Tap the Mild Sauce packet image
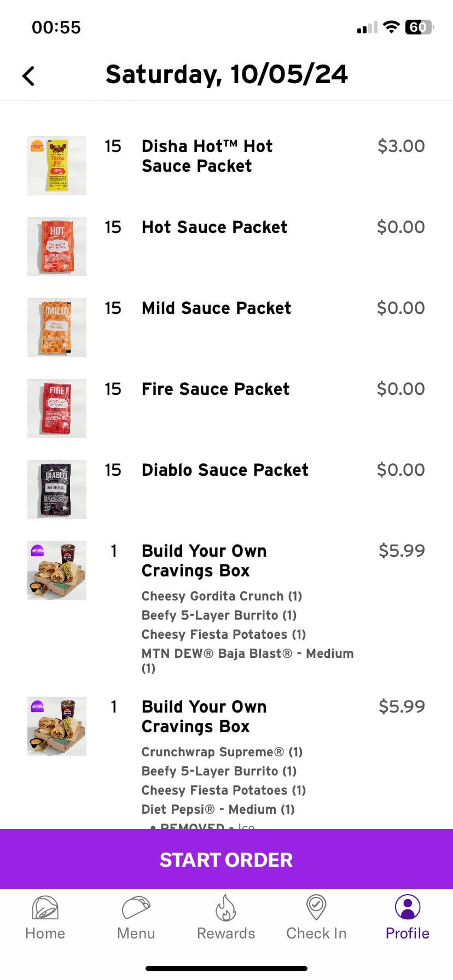453x980 pixels. point(57,328)
